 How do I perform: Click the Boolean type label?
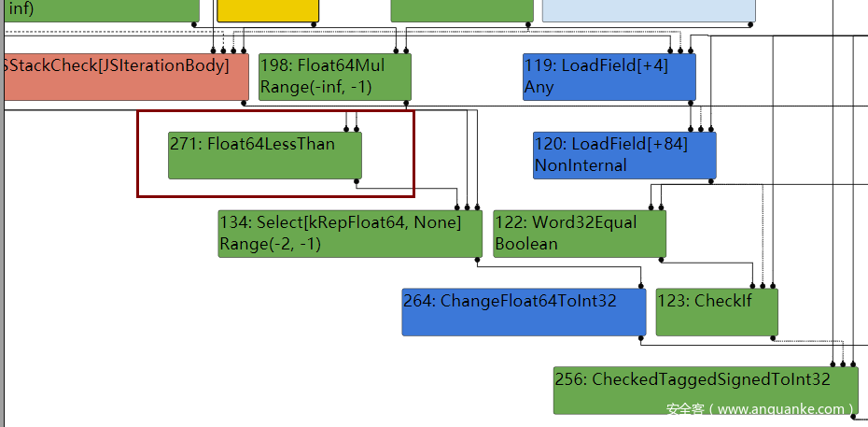click(526, 244)
